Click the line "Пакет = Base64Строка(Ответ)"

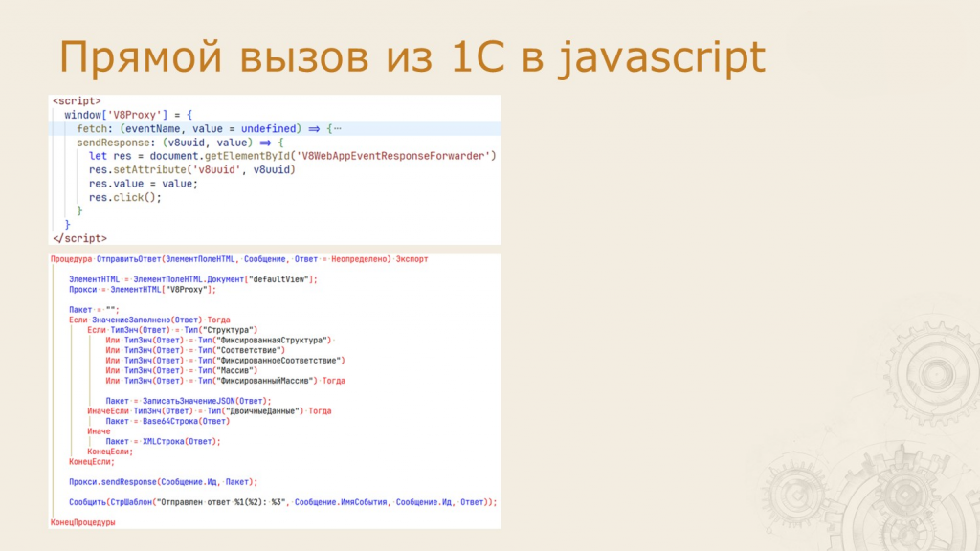click(x=167, y=421)
